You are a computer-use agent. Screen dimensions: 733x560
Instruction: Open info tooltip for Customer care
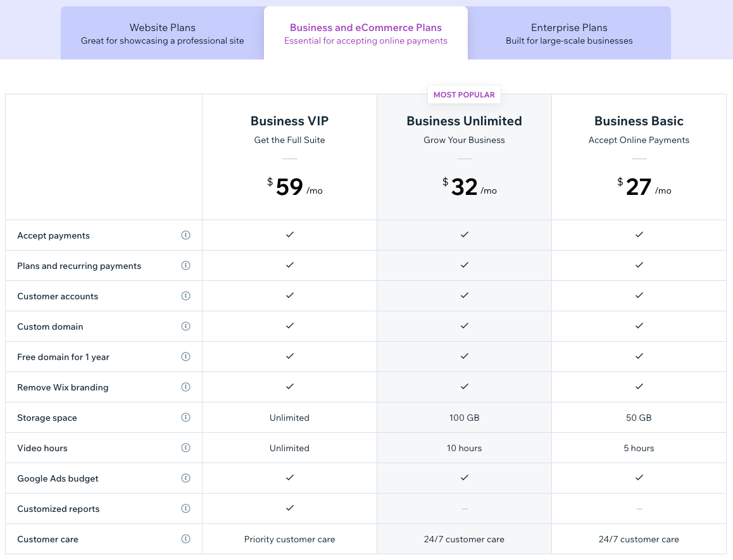pos(185,539)
